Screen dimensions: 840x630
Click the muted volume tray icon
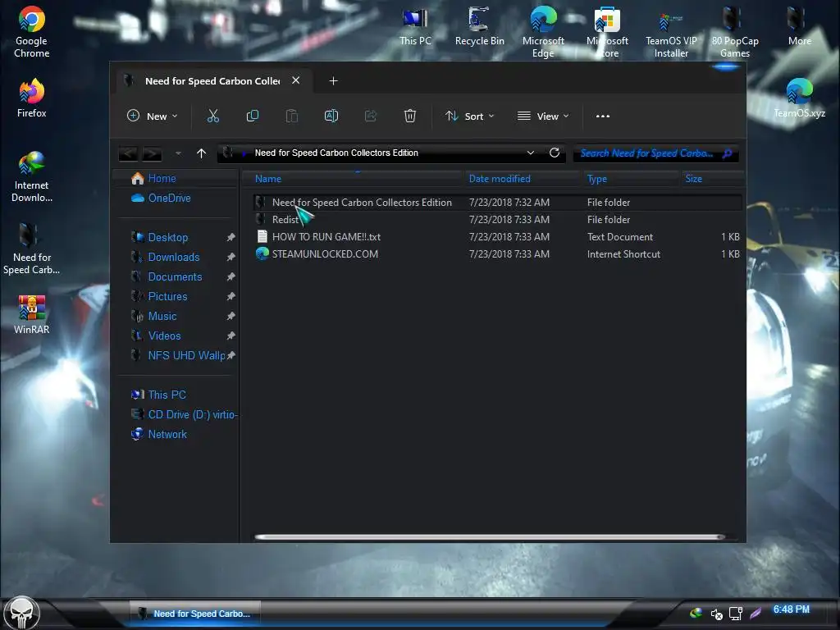(x=716, y=614)
